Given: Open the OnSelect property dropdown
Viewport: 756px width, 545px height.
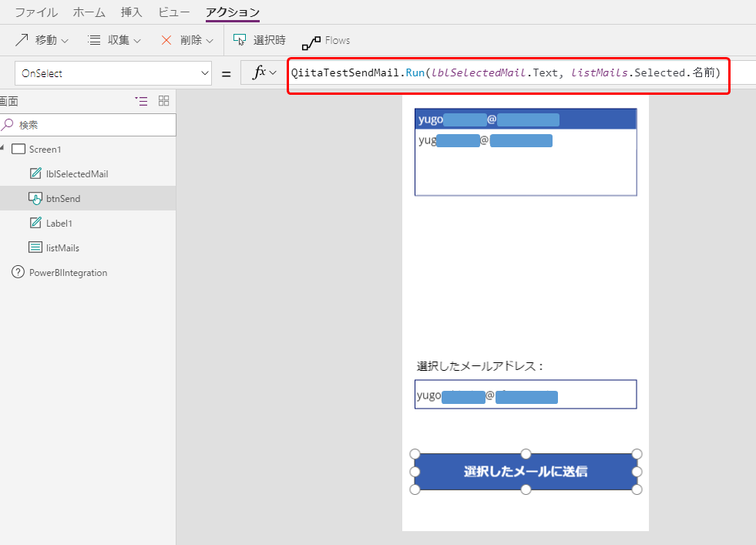Looking at the screenshot, I should (204, 72).
